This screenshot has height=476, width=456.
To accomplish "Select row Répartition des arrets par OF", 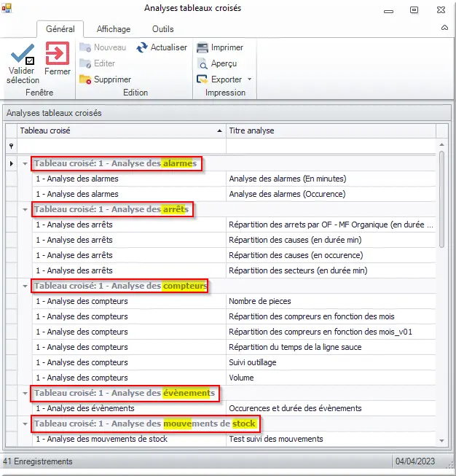I will [x=234, y=225].
